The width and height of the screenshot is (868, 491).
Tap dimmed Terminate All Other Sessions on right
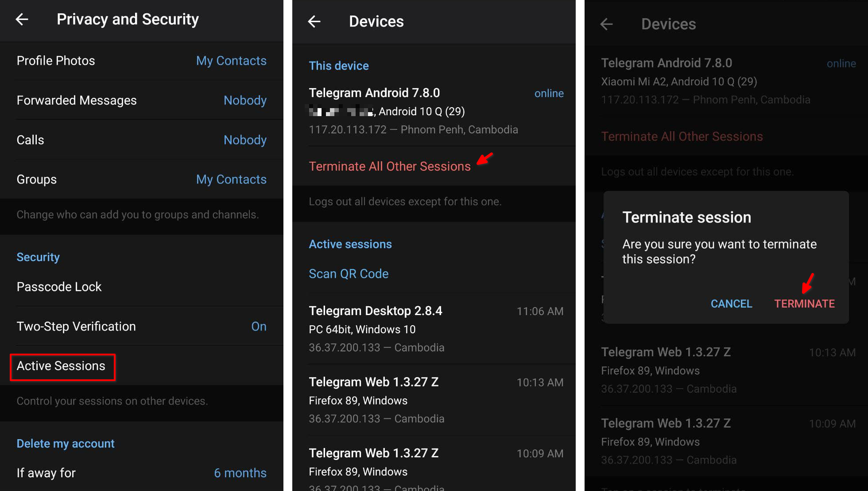[682, 136]
